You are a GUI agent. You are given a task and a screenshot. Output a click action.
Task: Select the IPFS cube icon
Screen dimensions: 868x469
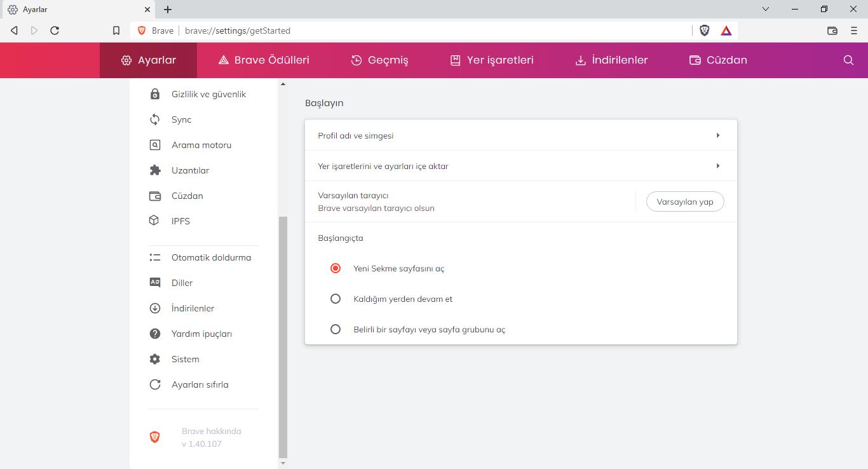154,221
